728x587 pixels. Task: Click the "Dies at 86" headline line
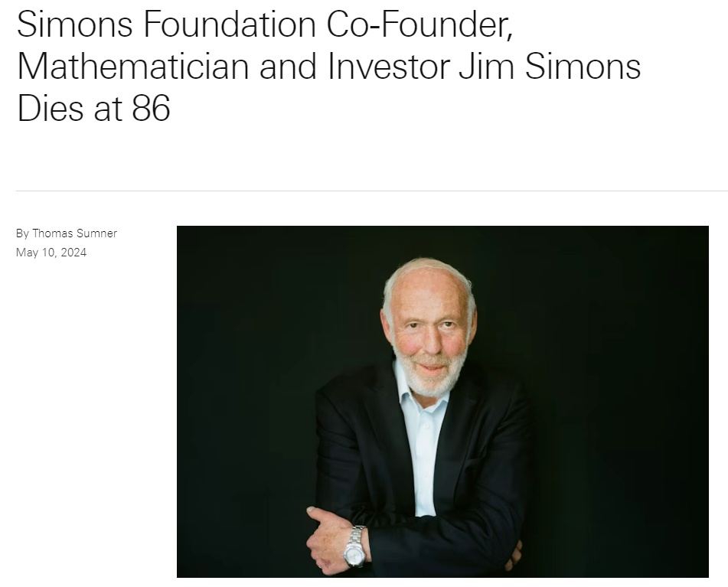tap(93, 108)
